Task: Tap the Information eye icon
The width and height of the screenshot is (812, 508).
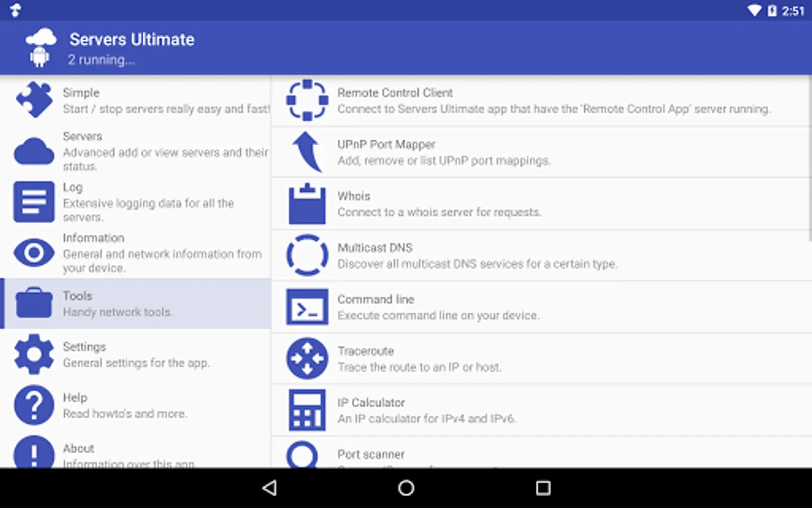Action: click(x=34, y=252)
